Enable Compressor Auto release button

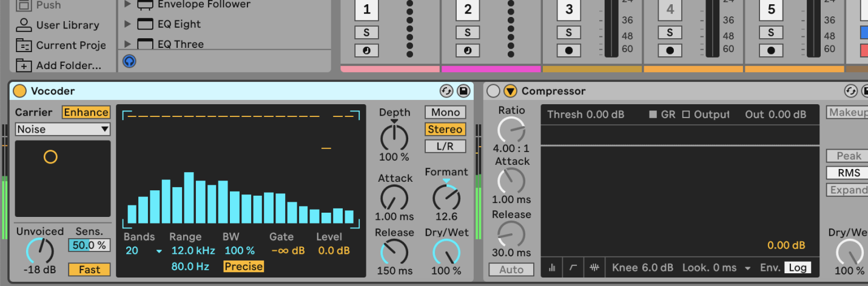click(x=511, y=270)
